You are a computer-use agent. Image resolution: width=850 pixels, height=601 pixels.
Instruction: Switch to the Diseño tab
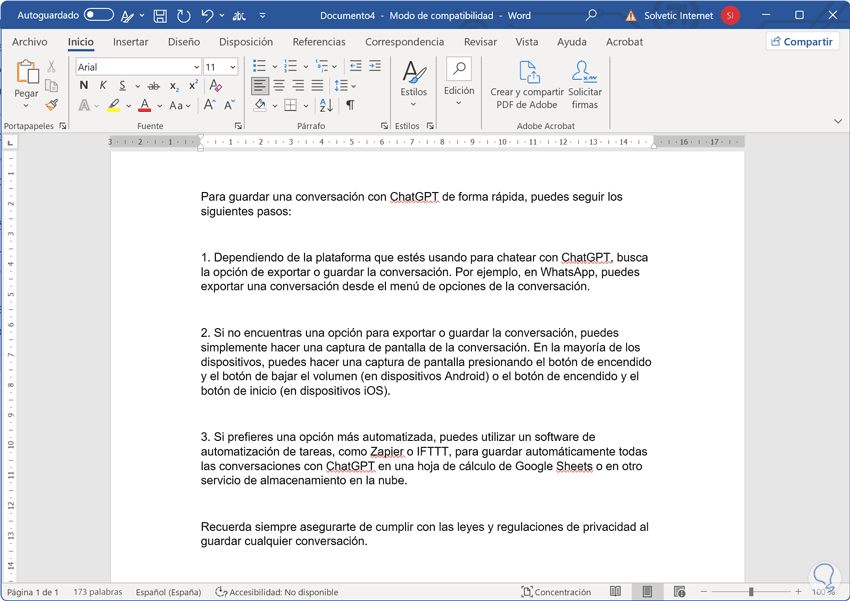click(184, 42)
